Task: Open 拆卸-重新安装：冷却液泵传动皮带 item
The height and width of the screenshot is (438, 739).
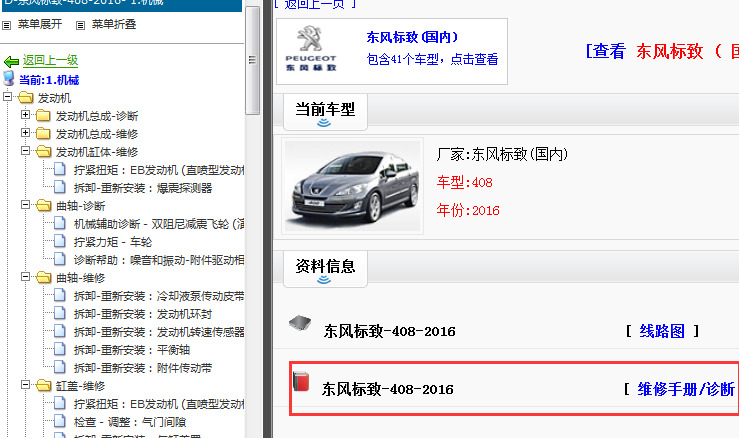Action: coord(159,296)
